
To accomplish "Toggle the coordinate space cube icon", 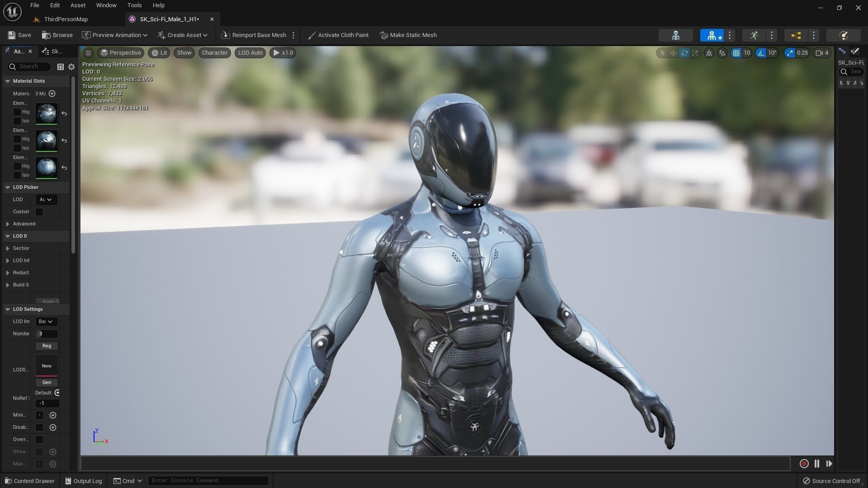I will tap(709, 53).
